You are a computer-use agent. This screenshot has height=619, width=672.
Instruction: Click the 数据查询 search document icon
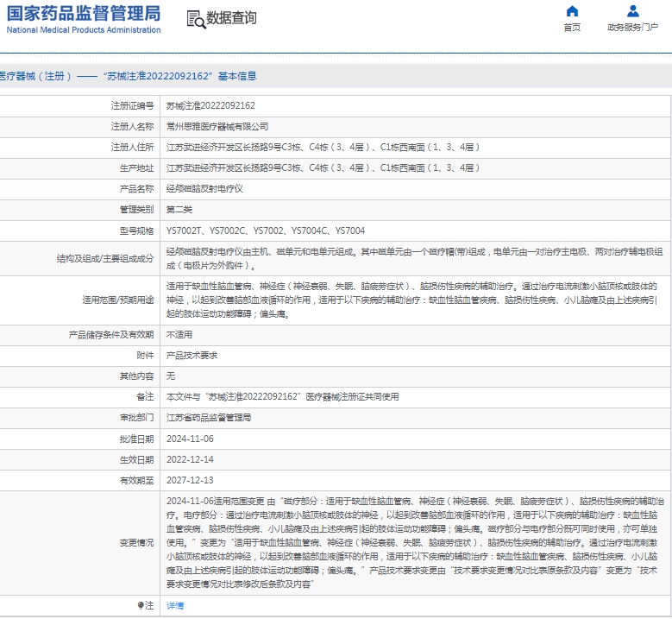pyautogui.click(x=197, y=19)
